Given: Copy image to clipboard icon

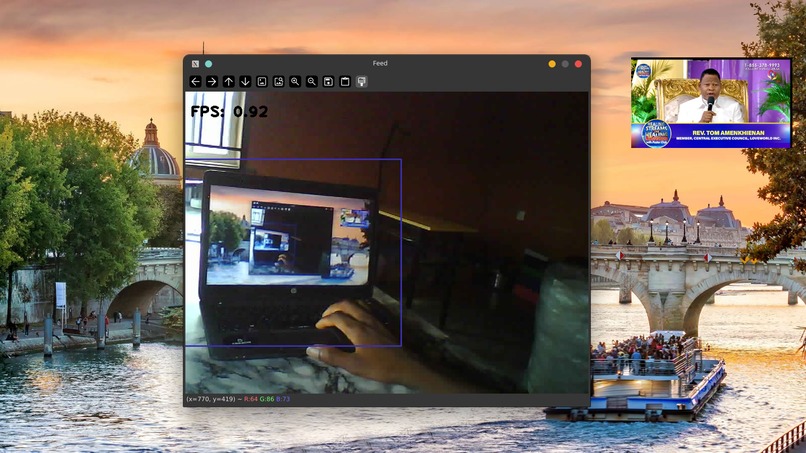Looking at the screenshot, I should [345, 81].
